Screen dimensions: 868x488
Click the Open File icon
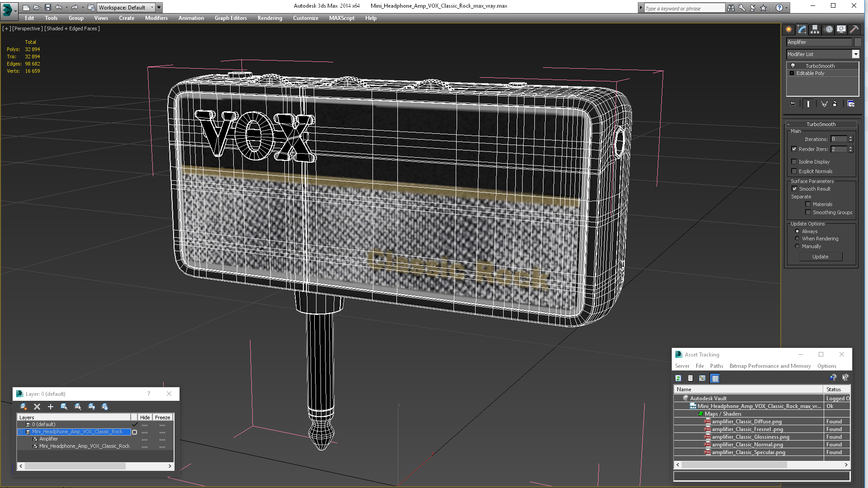click(x=37, y=7)
